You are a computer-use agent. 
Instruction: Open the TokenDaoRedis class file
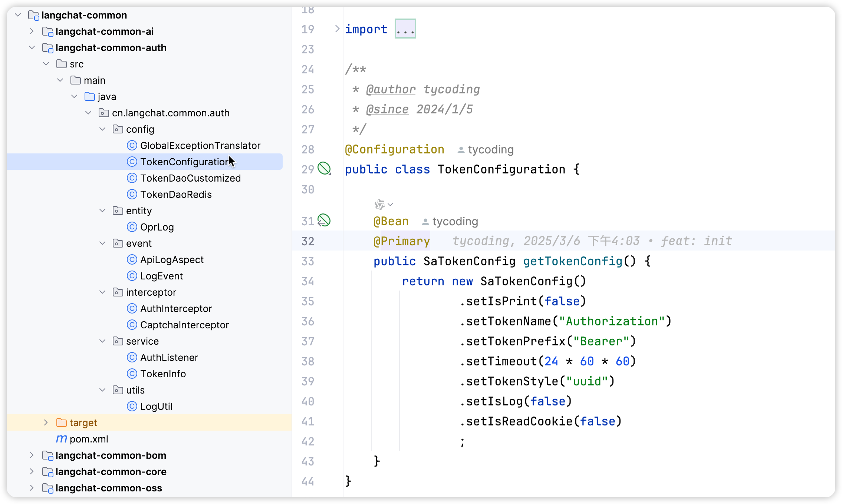[176, 194]
